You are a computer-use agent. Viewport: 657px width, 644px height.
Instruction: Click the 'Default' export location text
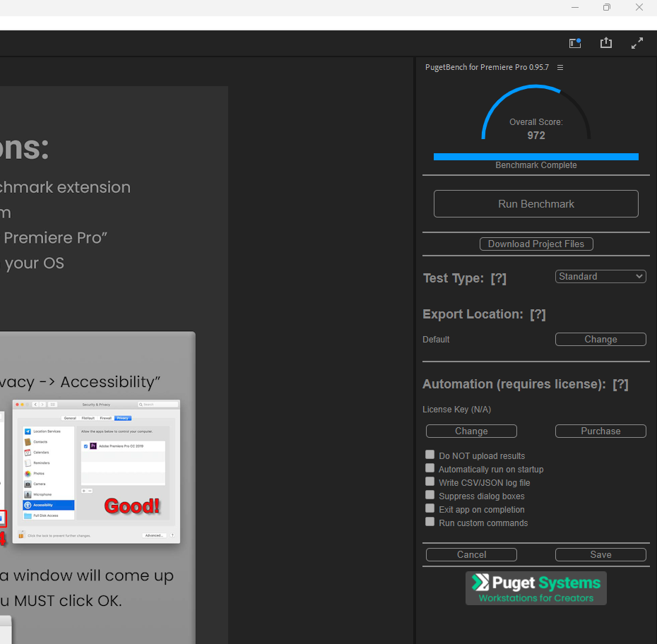pos(436,340)
